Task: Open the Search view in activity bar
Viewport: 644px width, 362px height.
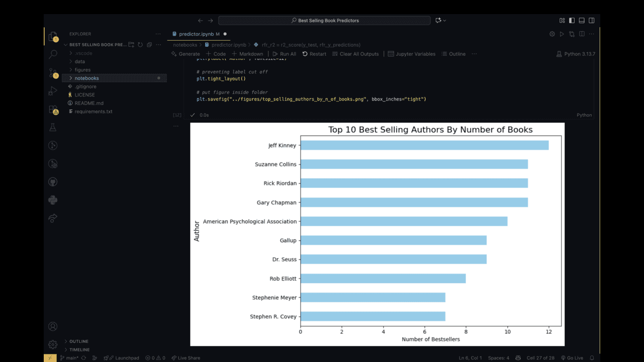Action: coord(53,54)
